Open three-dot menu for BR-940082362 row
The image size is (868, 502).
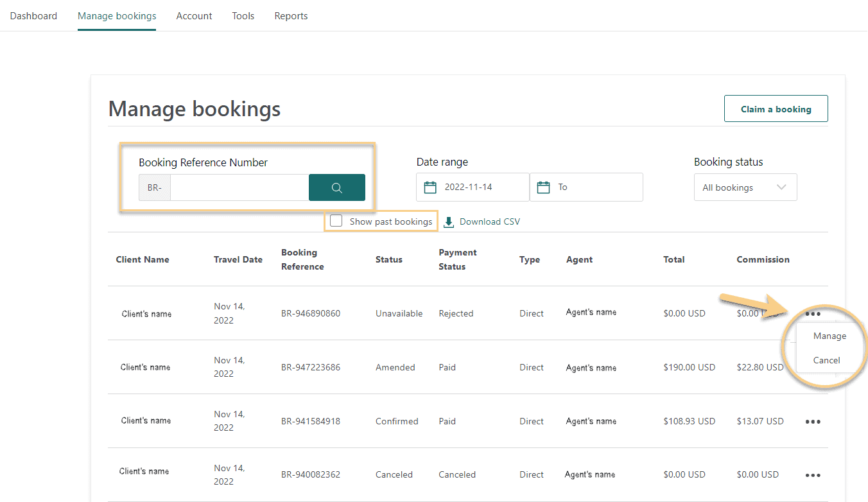tap(813, 476)
